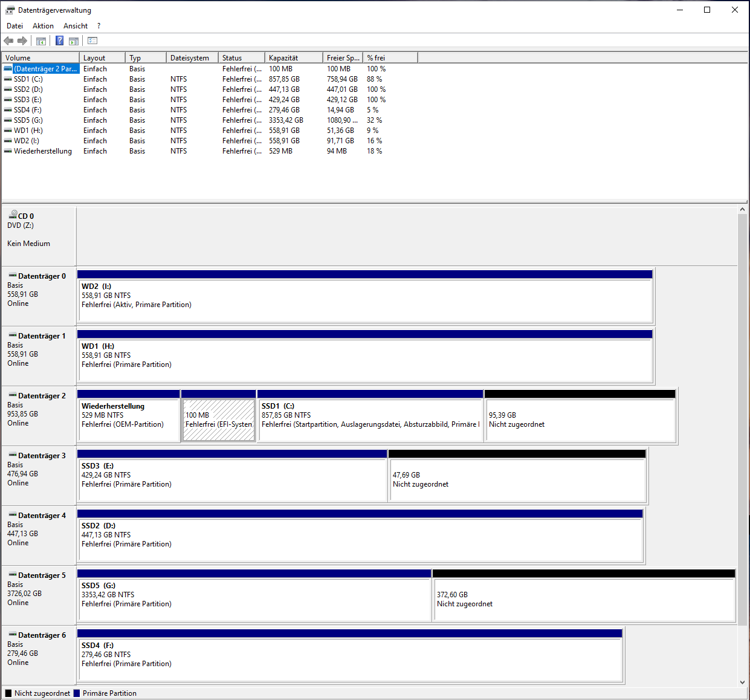Screen dimensions: 750x700
Task: Open the settings checklist toolbar icon
Action: click(92, 41)
